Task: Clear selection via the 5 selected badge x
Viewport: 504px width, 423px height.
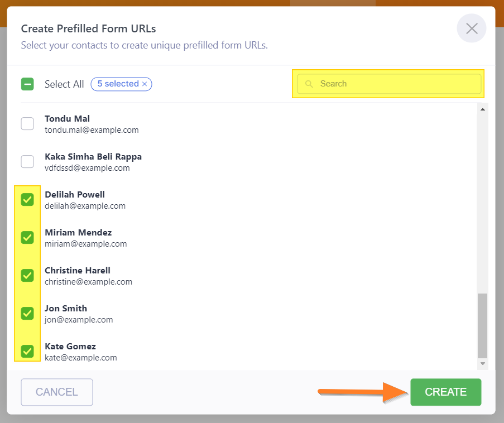Action: (x=145, y=84)
